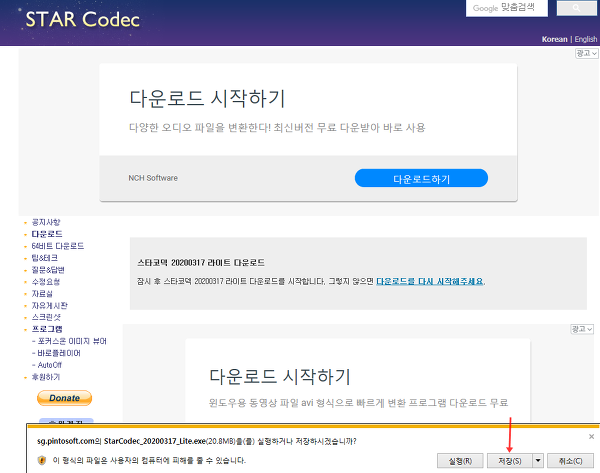Click the orange Donate button
The image size is (600, 473).
click(x=64, y=398)
